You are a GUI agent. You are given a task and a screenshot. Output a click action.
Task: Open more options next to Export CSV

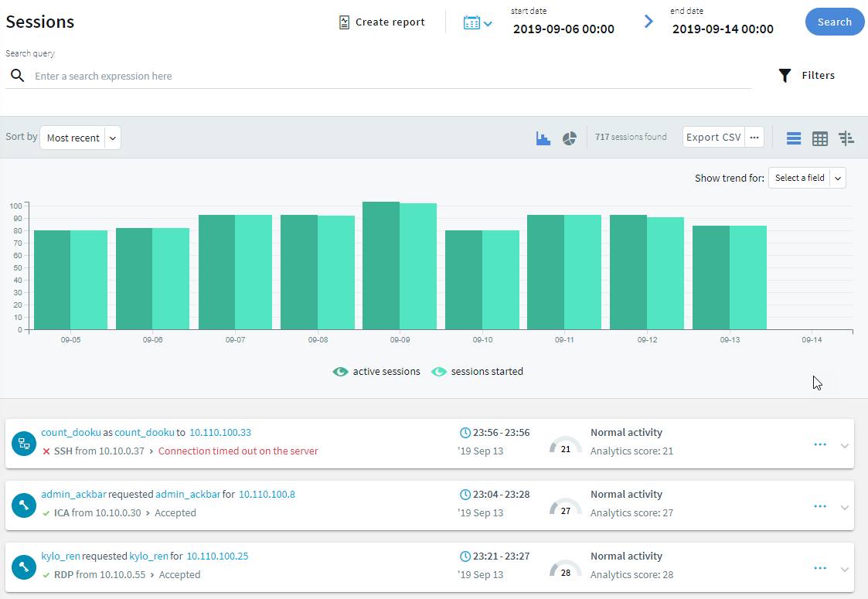[x=755, y=138]
